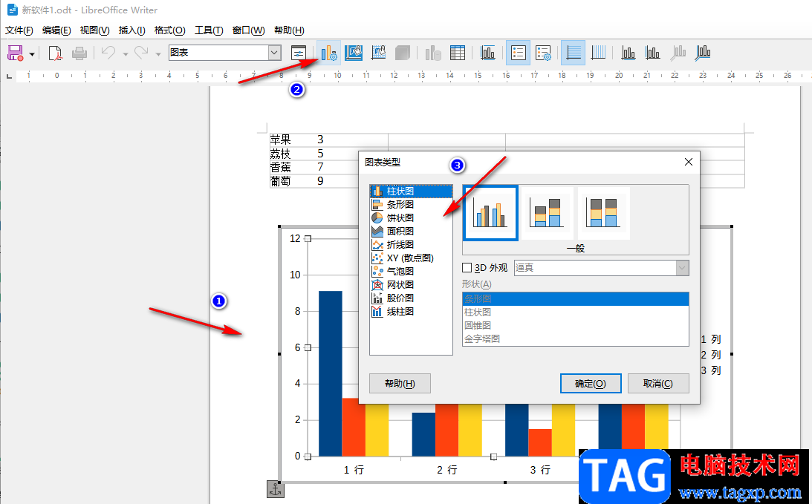The height and width of the screenshot is (504, 812).
Task: Open the 格式(O) menu
Action: [170, 30]
